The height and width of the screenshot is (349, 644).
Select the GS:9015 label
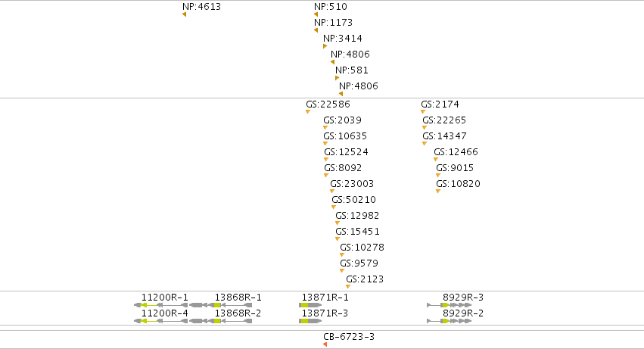tap(455, 168)
